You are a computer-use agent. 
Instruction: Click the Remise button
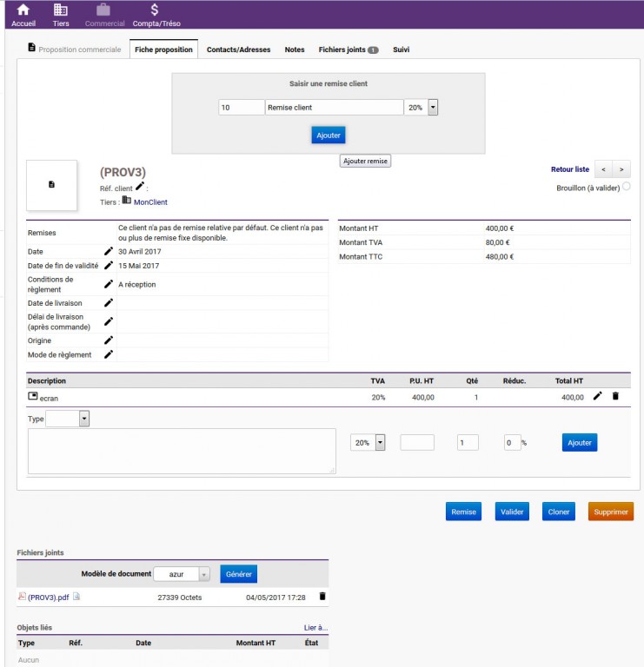click(x=463, y=512)
